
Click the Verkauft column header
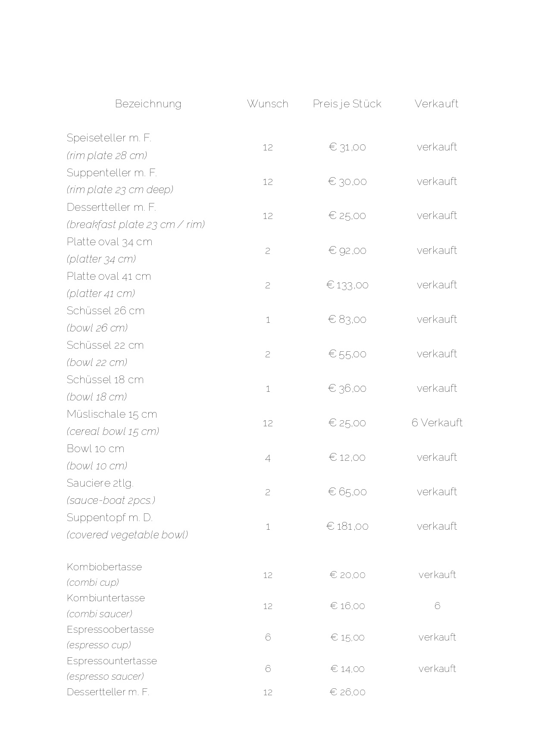click(436, 104)
